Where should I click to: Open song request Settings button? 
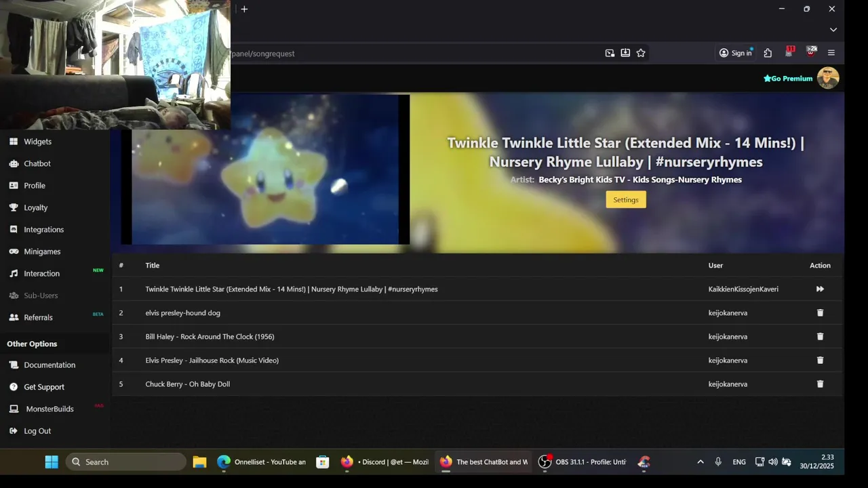click(x=626, y=200)
